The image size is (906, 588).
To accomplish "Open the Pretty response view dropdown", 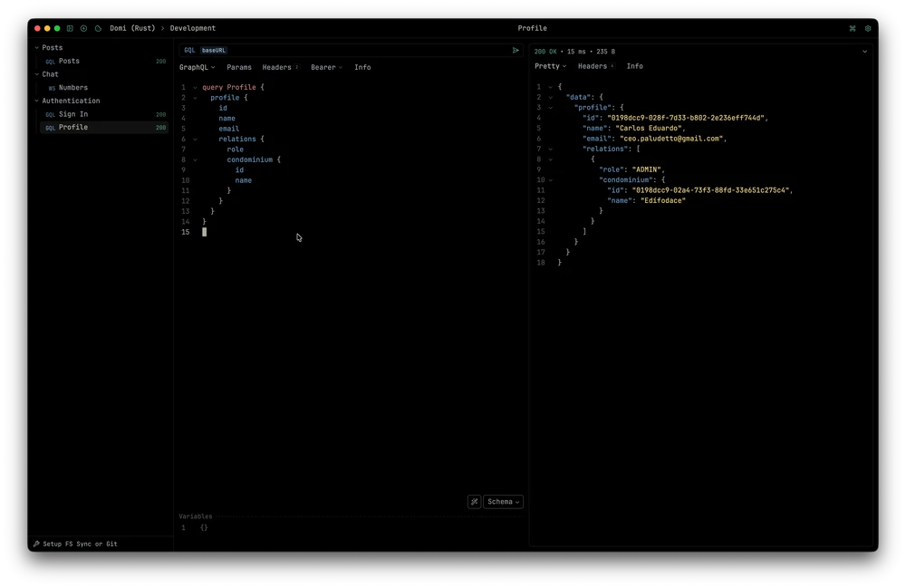I will coord(550,66).
